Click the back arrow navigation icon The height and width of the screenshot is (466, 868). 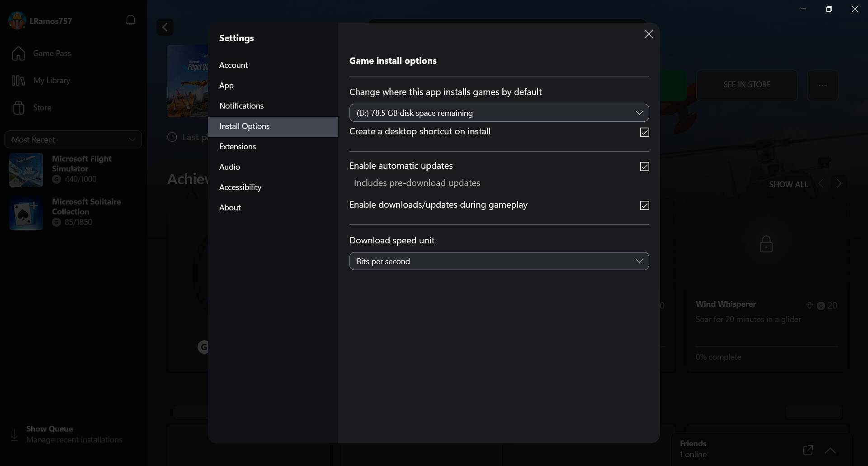pyautogui.click(x=165, y=27)
